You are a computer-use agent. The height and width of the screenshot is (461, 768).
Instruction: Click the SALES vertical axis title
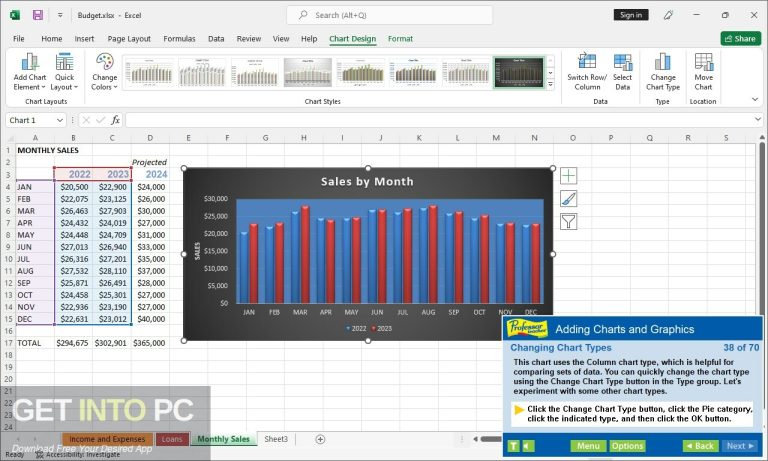click(x=197, y=251)
